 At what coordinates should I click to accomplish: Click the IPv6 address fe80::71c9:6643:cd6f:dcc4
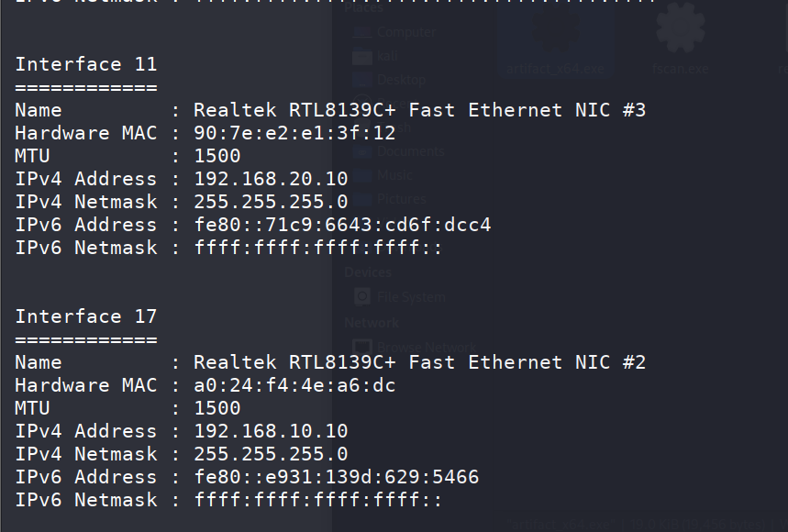[342, 225]
